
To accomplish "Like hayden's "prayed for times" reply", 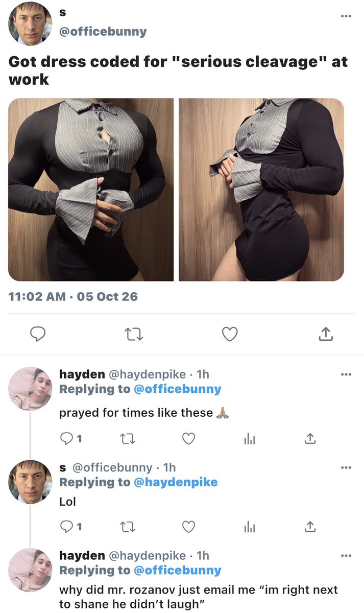I will (x=189, y=439).
